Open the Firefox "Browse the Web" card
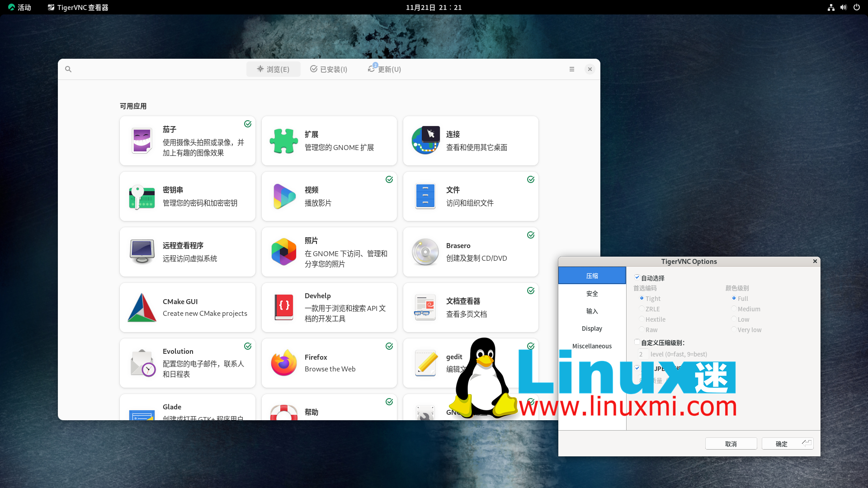Image resolution: width=868 pixels, height=488 pixels. click(329, 363)
